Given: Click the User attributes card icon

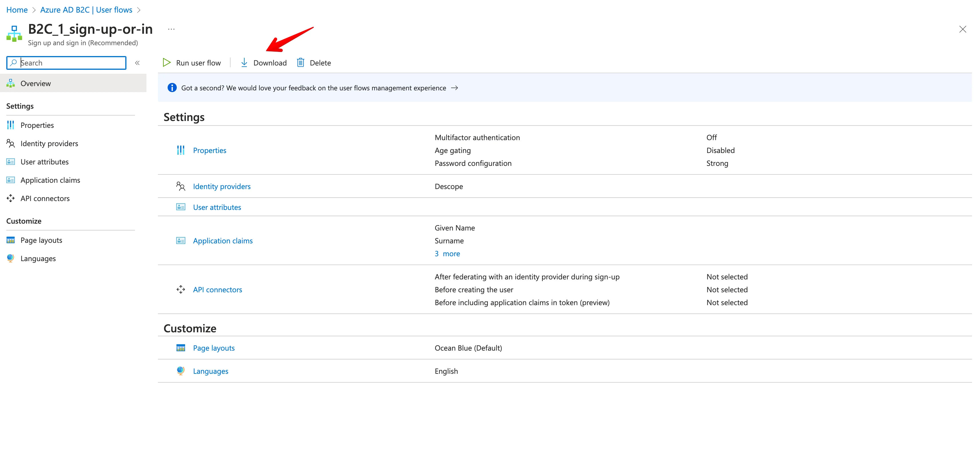Looking at the screenshot, I should (180, 207).
